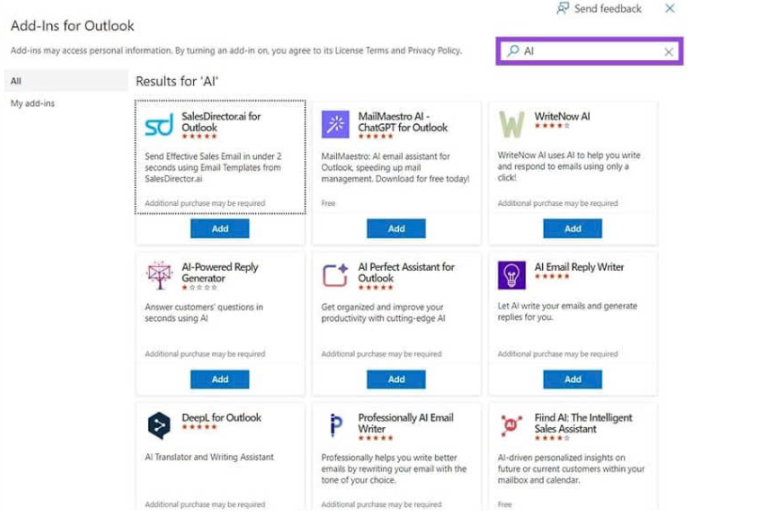Focus the add-ins search field
This screenshot has height=526, width=765.
pyautogui.click(x=590, y=52)
